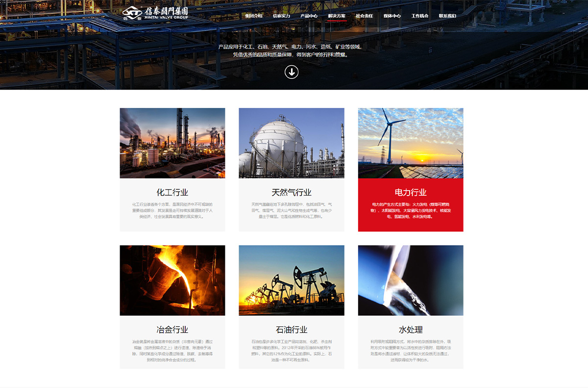Viewport: 588px width, 392px height.
Task: Go to 信泰实力 in the navigation
Action: 281,16
